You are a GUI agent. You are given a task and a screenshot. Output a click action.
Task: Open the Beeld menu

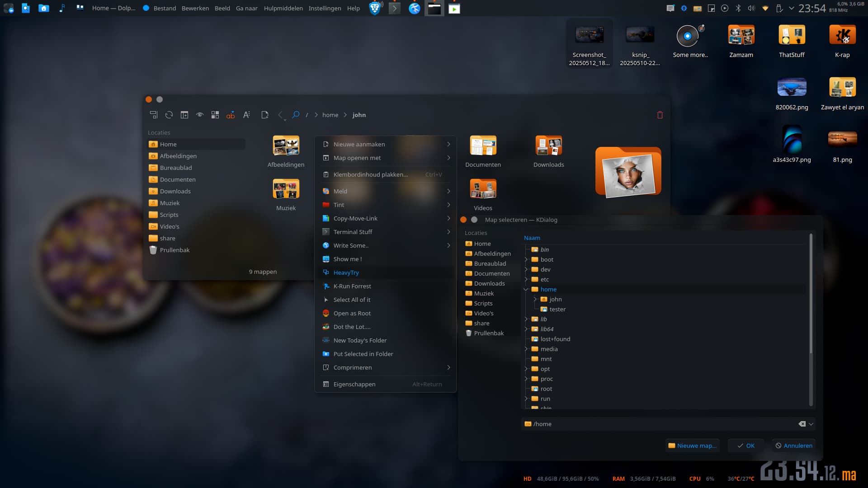click(x=222, y=8)
